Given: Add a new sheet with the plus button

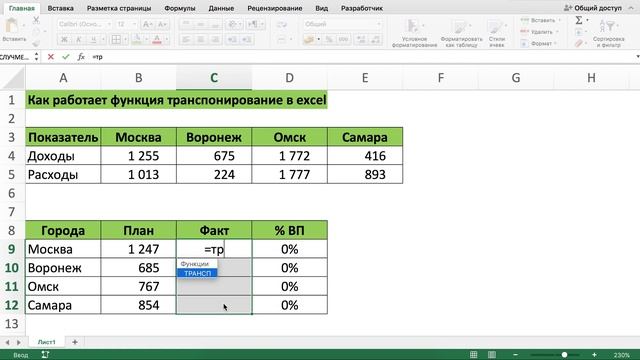Looking at the screenshot, I should pyautogui.click(x=75, y=342).
